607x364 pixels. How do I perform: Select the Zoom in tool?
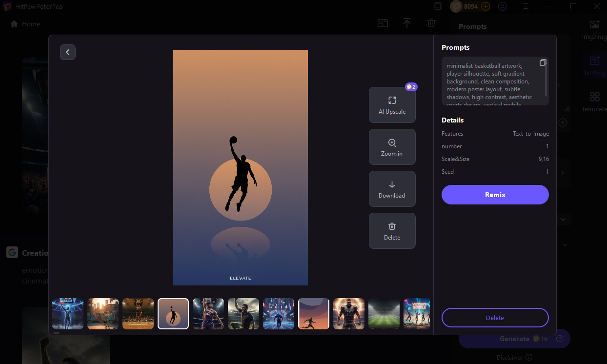[x=392, y=146]
